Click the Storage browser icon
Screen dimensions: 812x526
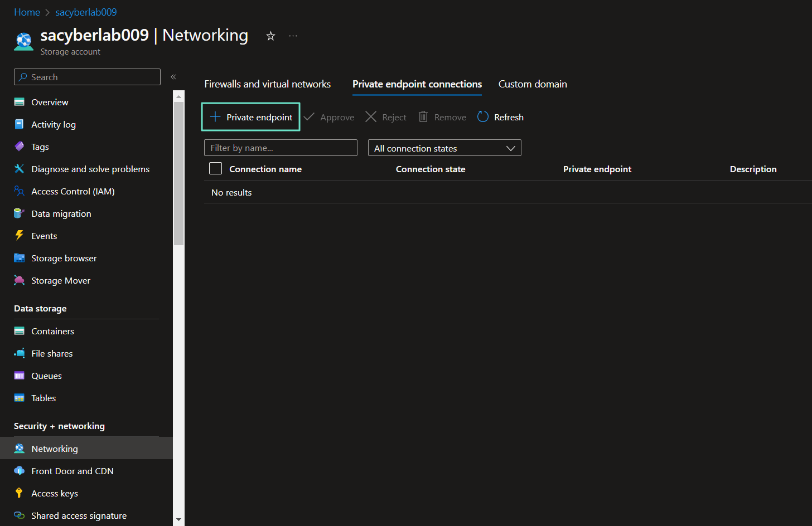(19, 258)
